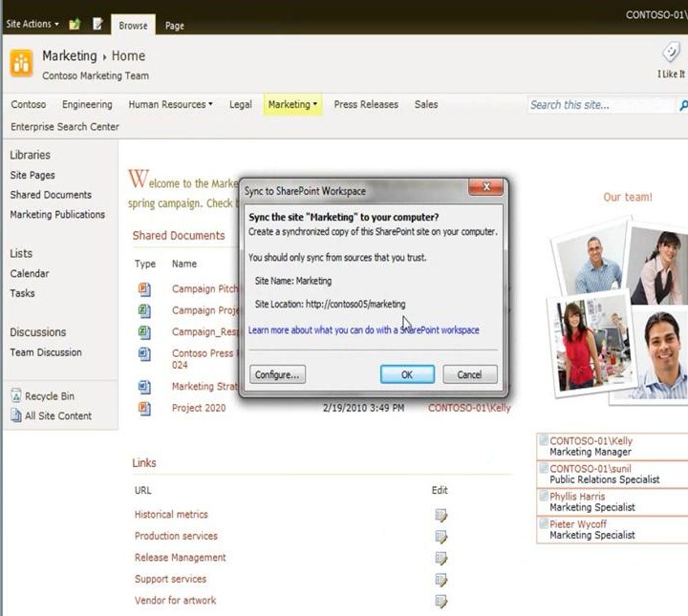Open Press Releases navigation link
The image size is (688, 616).
(x=366, y=104)
